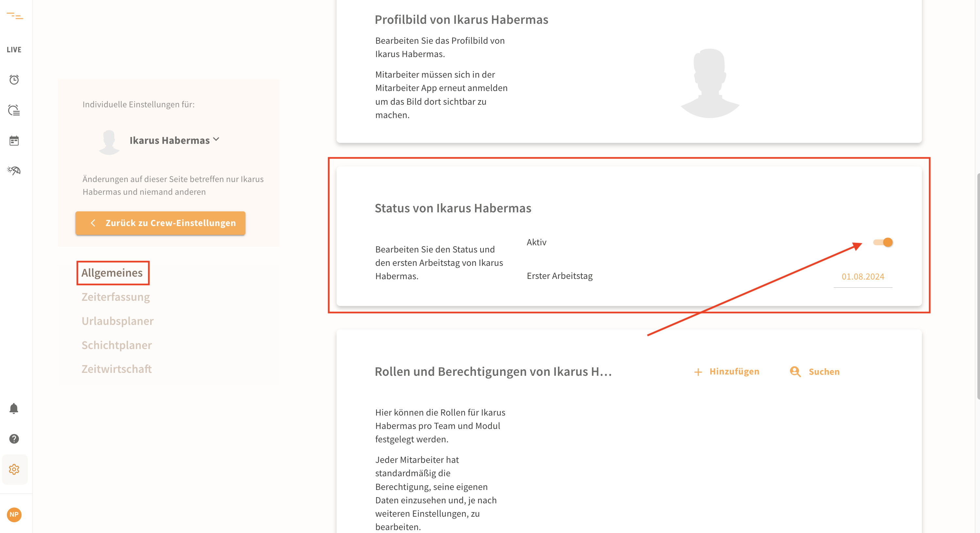Click Suchen in roles section

[x=815, y=372]
